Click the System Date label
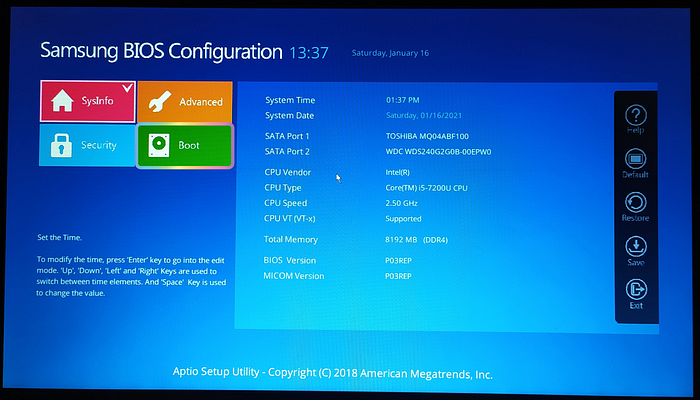The image size is (700, 400). (x=289, y=116)
